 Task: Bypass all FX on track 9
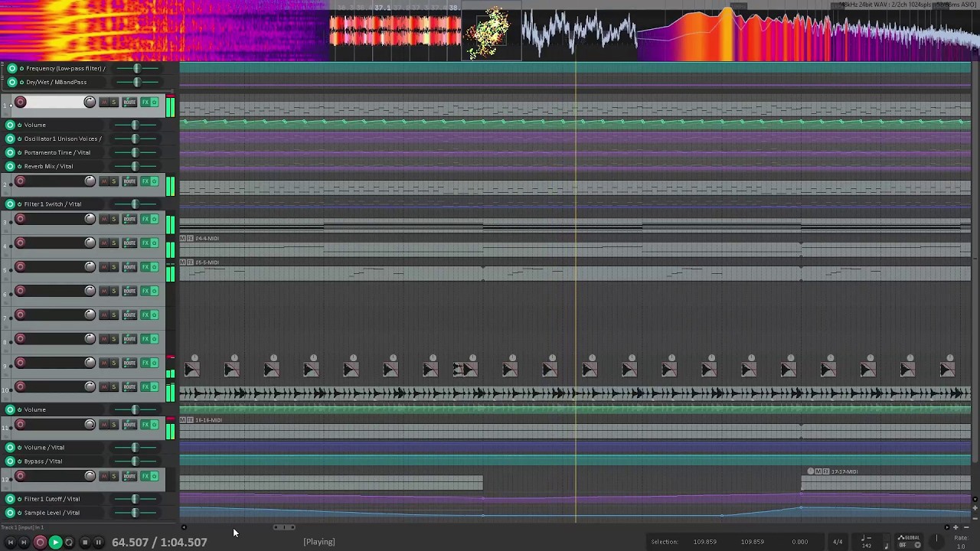tap(154, 363)
